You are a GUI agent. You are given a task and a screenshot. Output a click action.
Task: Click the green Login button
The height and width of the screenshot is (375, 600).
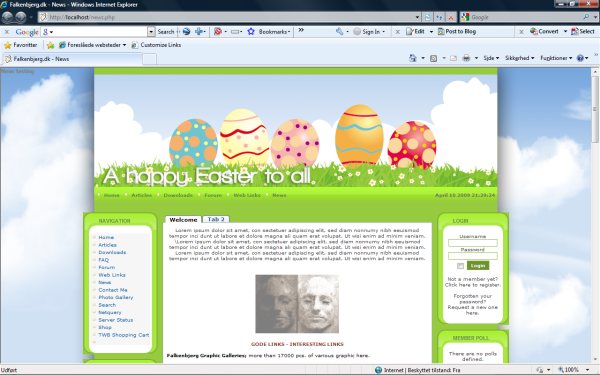tap(478, 266)
